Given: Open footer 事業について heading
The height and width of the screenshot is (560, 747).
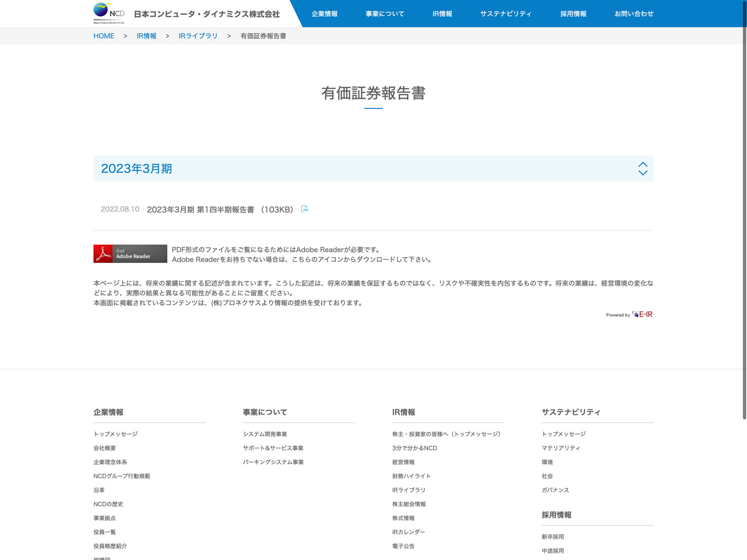Looking at the screenshot, I should [265, 412].
